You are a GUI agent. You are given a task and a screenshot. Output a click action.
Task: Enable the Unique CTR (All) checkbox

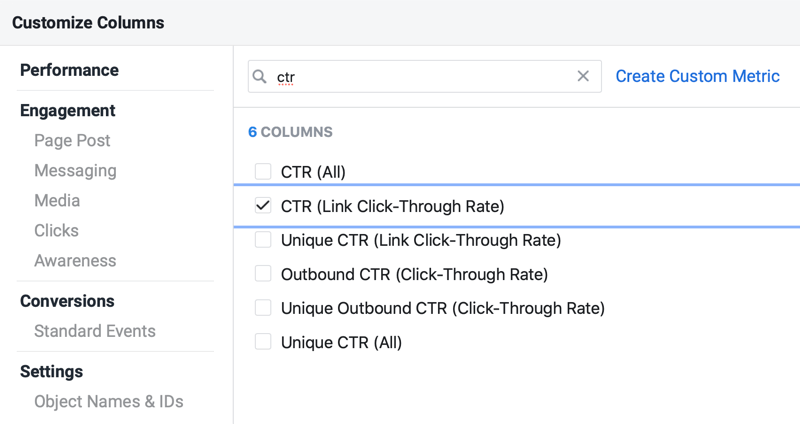263,342
